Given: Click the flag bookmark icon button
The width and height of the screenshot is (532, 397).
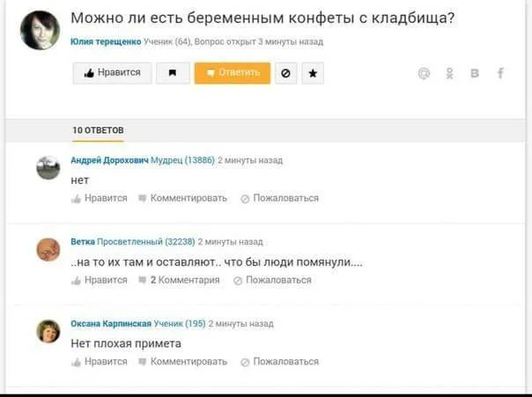Looking at the screenshot, I should [173, 74].
